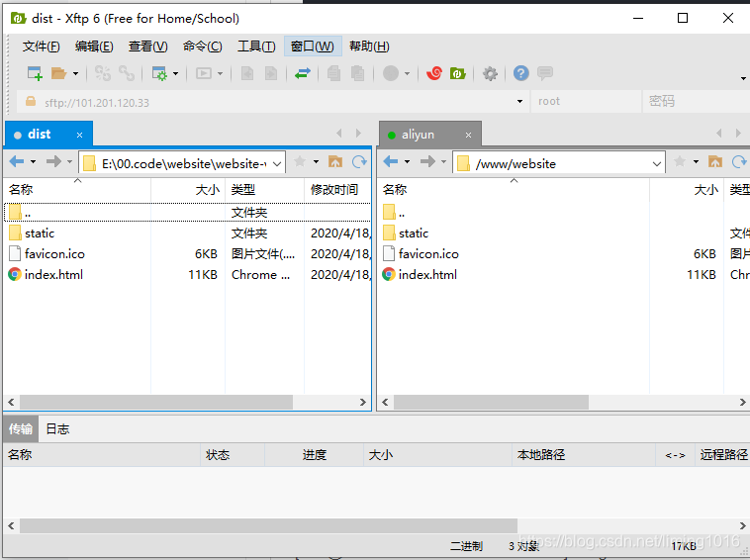Click the grayed-out Copy toolbar icon
The height and width of the screenshot is (560, 750).
tap(333, 73)
